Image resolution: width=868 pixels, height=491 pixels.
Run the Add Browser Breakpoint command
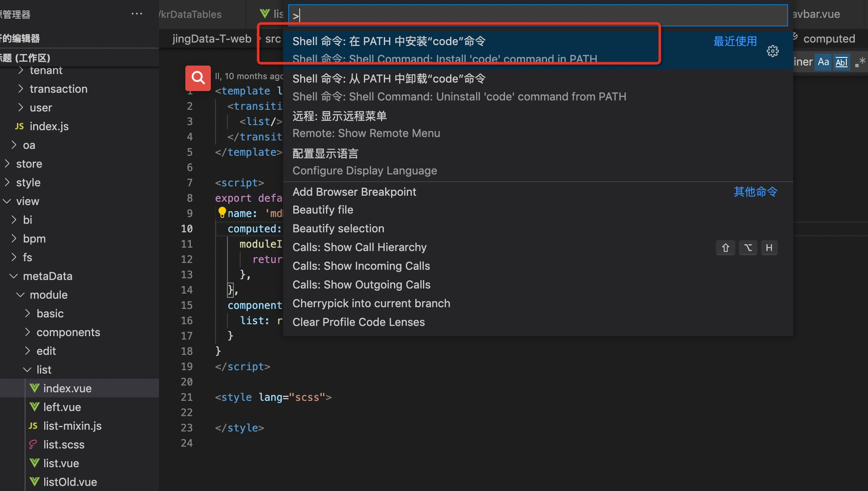tap(354, 191)
